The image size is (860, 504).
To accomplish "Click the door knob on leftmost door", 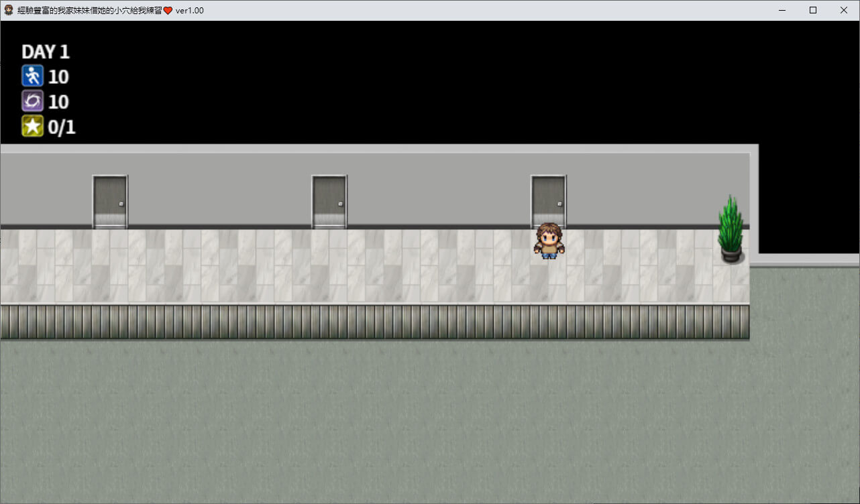I will pos(121,204).
